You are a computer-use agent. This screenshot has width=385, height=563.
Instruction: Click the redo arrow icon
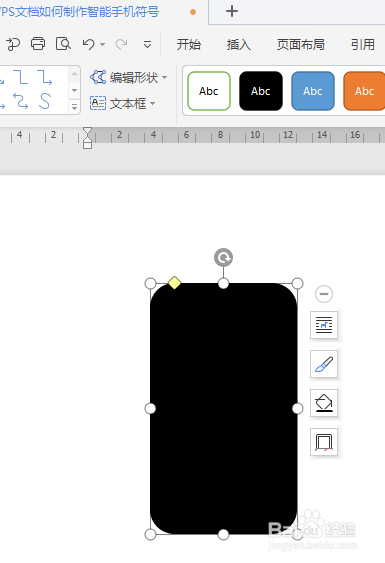(x=121, y=45)
